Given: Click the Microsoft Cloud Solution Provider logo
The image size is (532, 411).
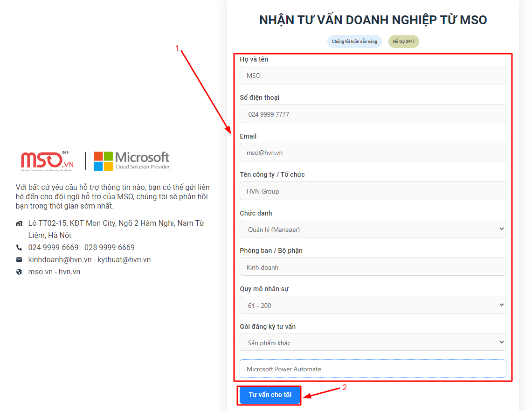Looking at the screenshot, I should click(131, 161).
